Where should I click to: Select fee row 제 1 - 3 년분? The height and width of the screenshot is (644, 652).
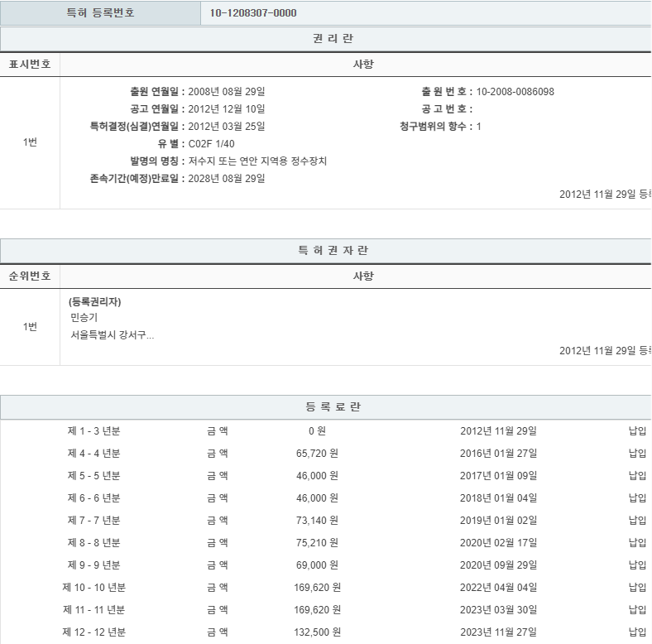pyautogui.click(x=94, y=431)
